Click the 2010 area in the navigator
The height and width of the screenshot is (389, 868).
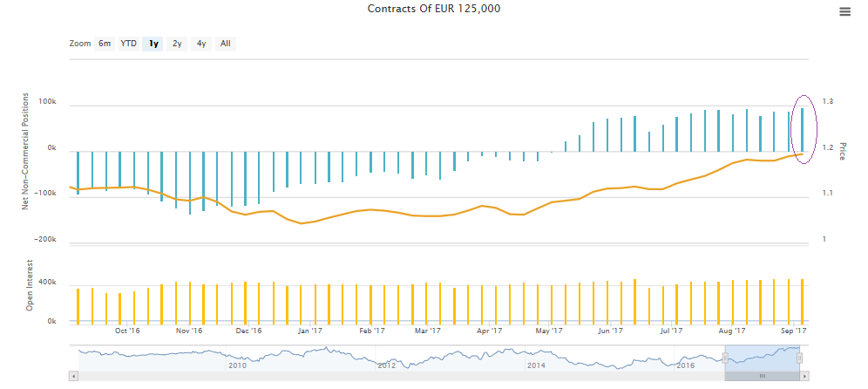click(x=236, y=358)
